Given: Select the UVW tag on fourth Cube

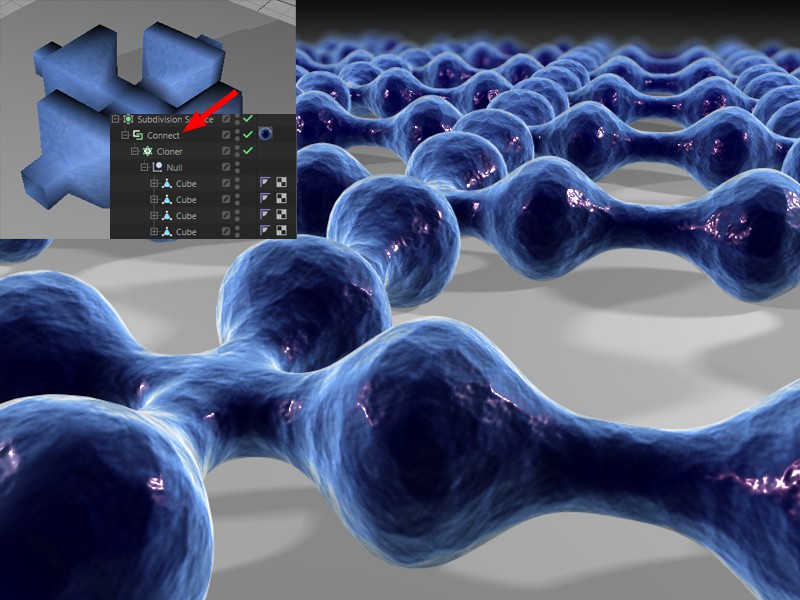Looking at the screenshot, I should pyautogui.click(x=281, y=231).
